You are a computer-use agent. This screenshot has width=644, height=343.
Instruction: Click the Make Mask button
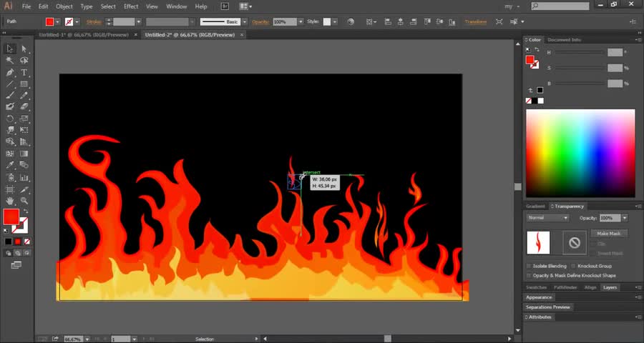[609, 234]
